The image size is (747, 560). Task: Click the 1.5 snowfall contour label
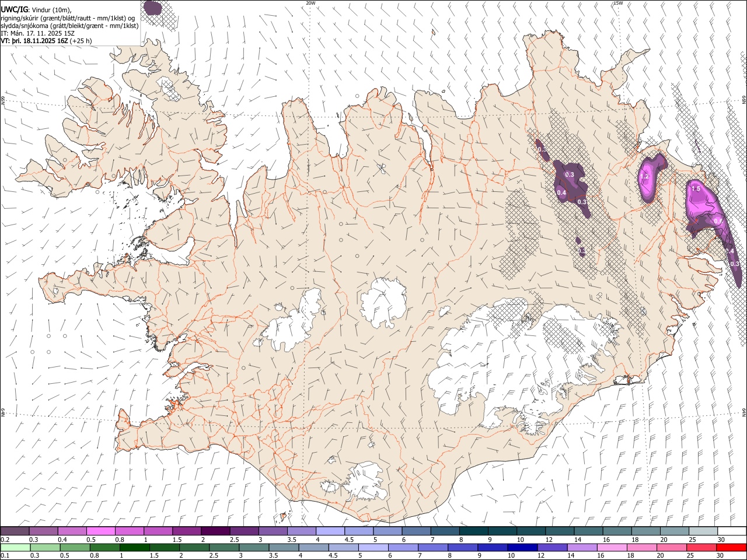[x=696, y=188]
